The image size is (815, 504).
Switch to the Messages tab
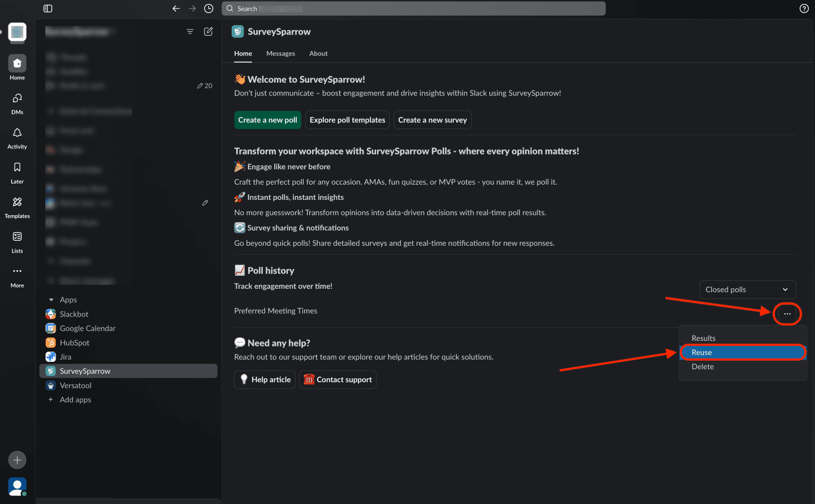point(280,53)
